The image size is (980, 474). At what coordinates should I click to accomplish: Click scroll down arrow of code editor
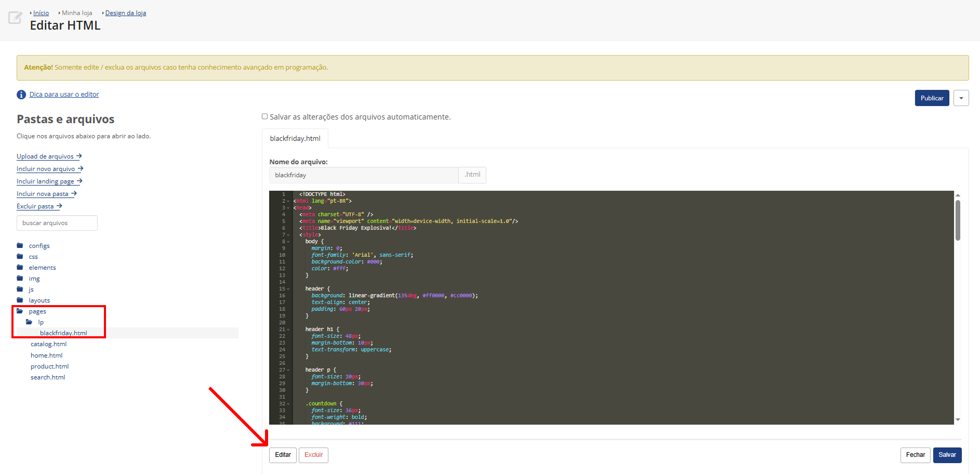[958, 419]
